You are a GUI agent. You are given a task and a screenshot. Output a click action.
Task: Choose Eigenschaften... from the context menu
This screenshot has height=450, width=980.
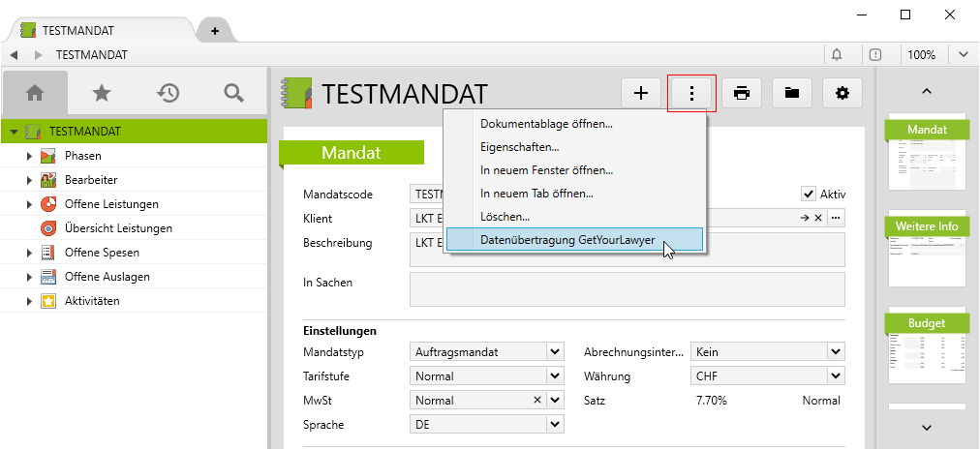pos(520,147)
